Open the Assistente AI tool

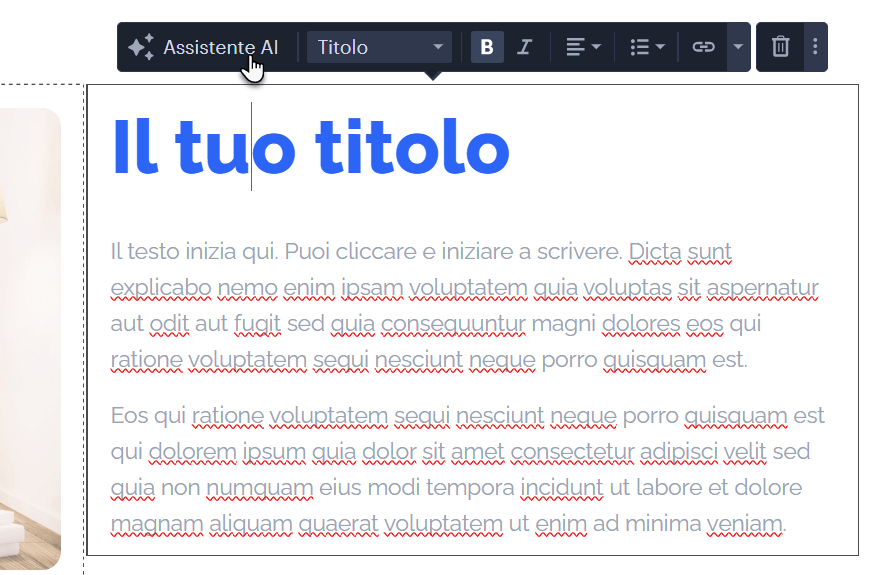coord(204,47)
